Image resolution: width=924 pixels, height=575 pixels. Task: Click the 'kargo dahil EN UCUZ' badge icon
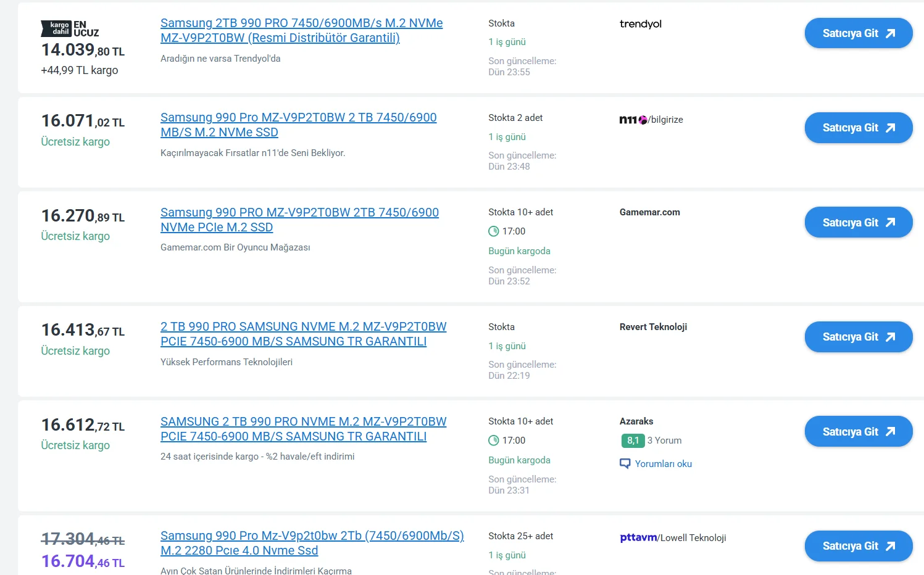click(x=70, y=28)
